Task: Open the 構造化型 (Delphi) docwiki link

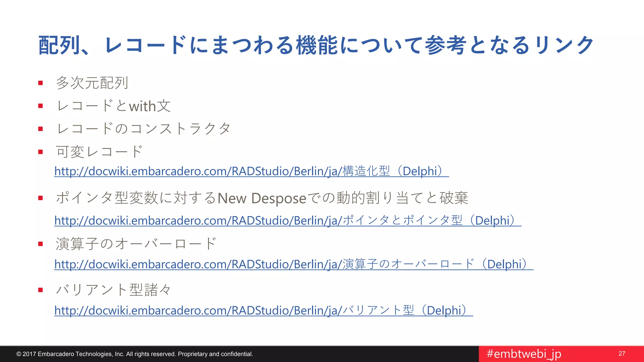Action: (251, 171)
